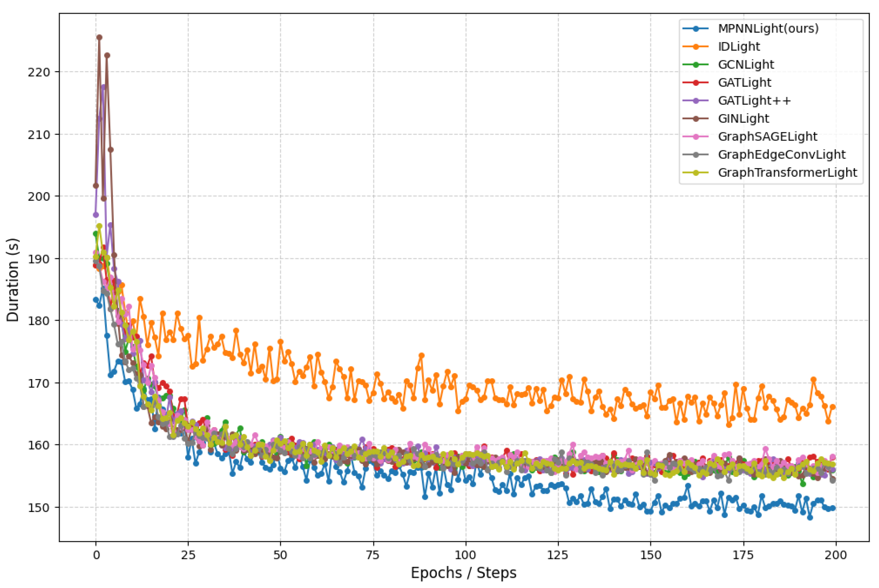This screenshot has width=879, height=588.
Task: Click the x-axis tick label 0
Action: pos(96,555)
